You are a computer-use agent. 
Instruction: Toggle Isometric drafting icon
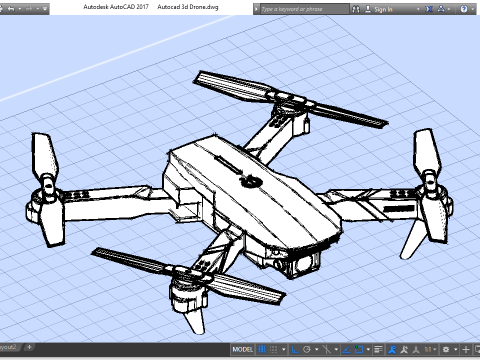tap(327, 349)
